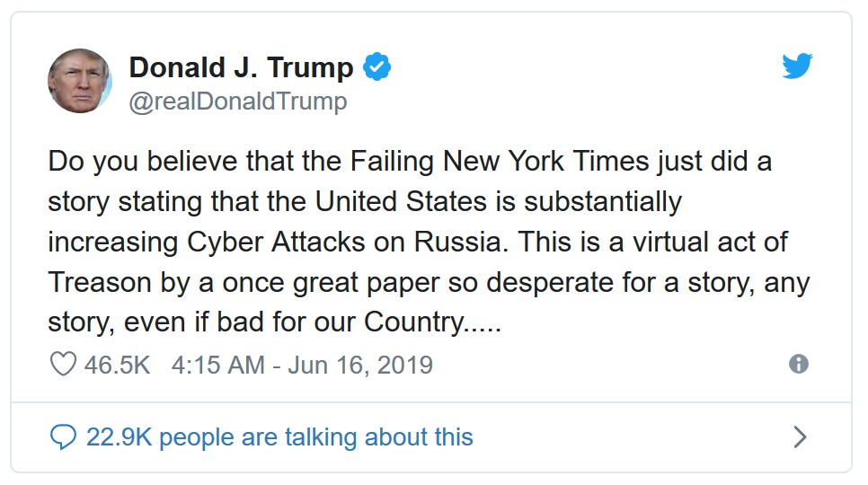Click the Twitter bird logo
868x485 pixels.
coord(797,66)
